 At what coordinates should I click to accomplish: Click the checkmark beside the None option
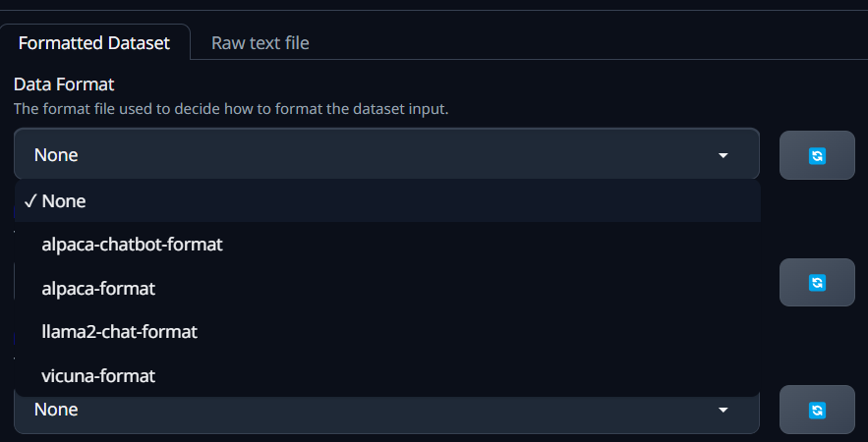point(30,201)
